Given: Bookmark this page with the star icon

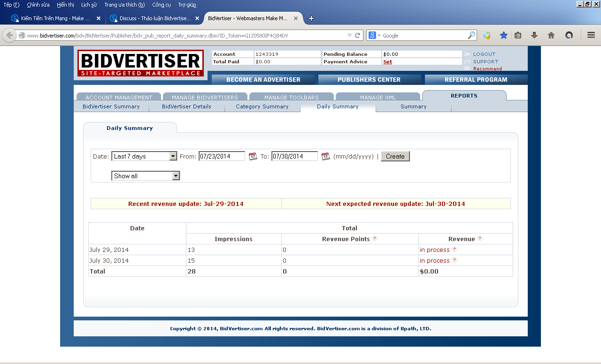Looking at the screenshot, I should (504, 35).
